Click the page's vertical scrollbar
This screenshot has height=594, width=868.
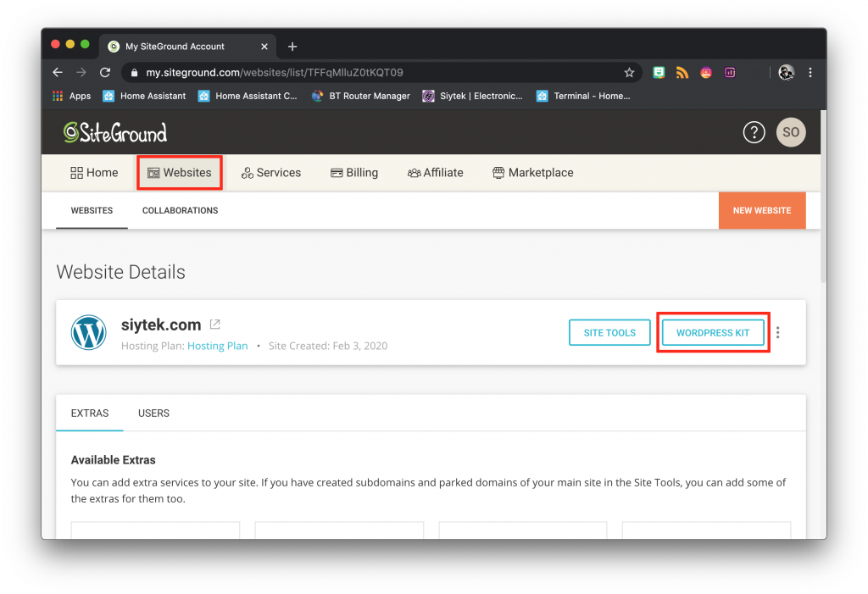(823, 197)
